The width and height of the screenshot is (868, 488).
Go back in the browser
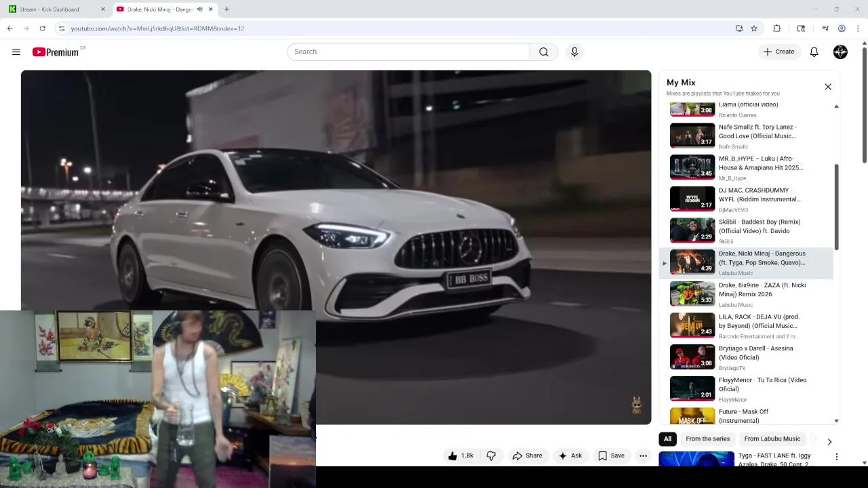9,28
